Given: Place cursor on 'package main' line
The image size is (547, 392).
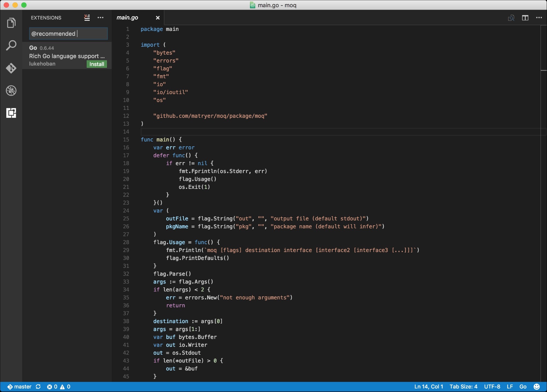Looking at the screenshot, I should click(159, 29).
